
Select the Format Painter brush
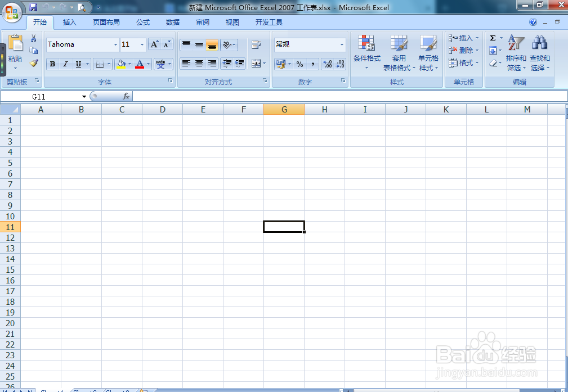coord(34,63)
